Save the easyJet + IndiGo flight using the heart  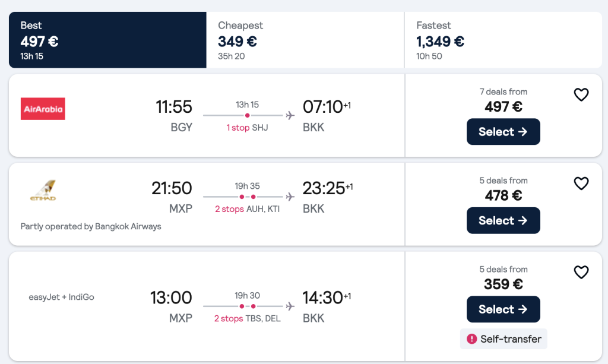(x=581, y=272)
